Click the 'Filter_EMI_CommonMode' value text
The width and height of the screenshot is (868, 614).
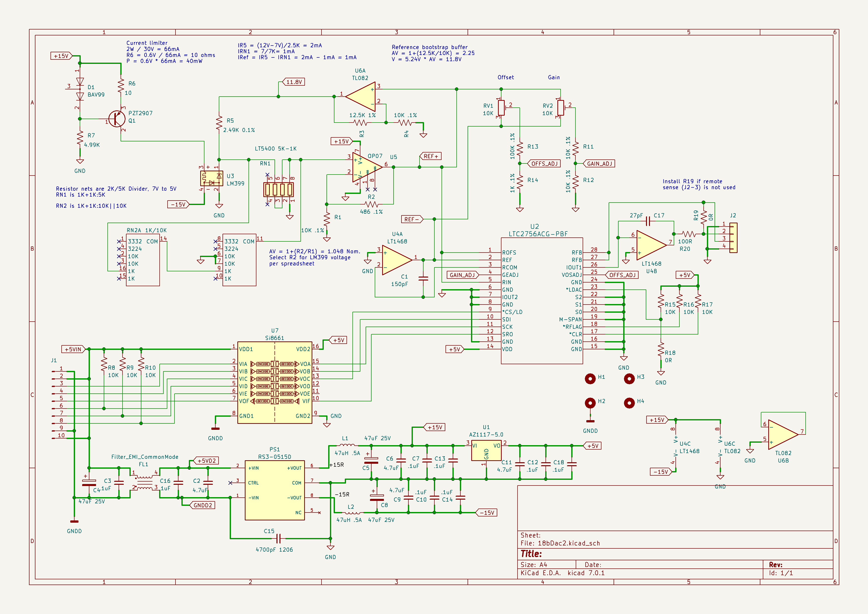[x=145, y=457]
